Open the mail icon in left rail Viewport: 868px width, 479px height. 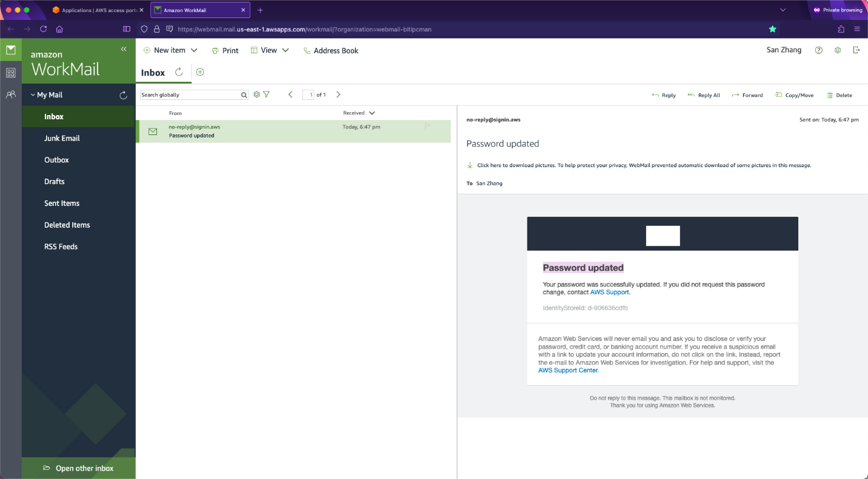point(10,50)
